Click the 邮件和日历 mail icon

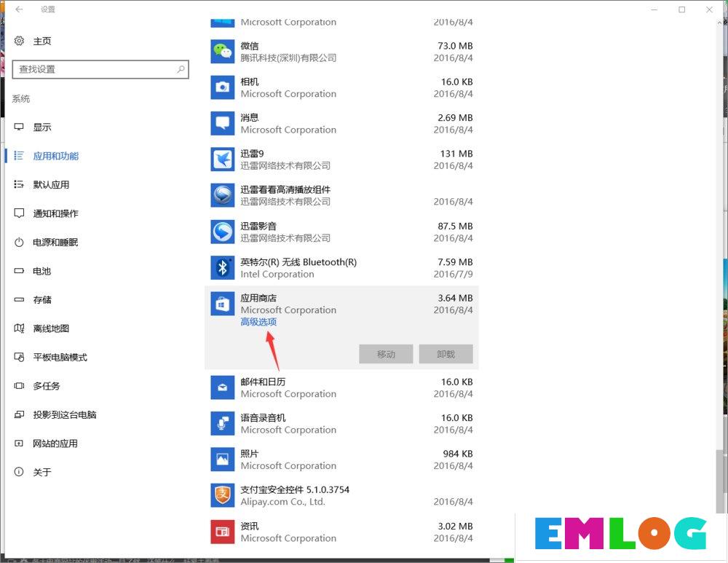222,387
